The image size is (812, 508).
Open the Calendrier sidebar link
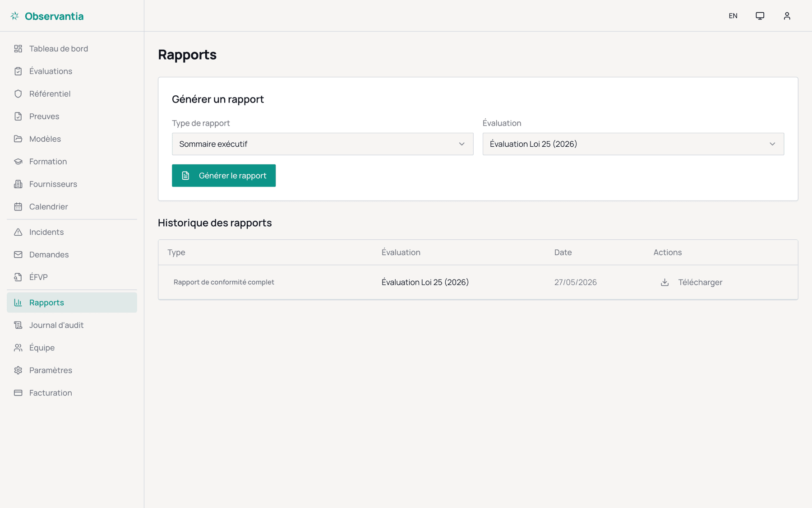pos(72,206)
